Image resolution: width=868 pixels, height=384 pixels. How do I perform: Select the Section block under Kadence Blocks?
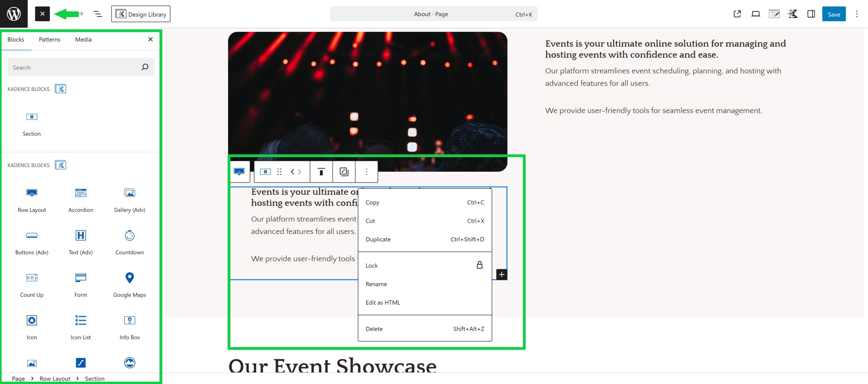point(31,122)
